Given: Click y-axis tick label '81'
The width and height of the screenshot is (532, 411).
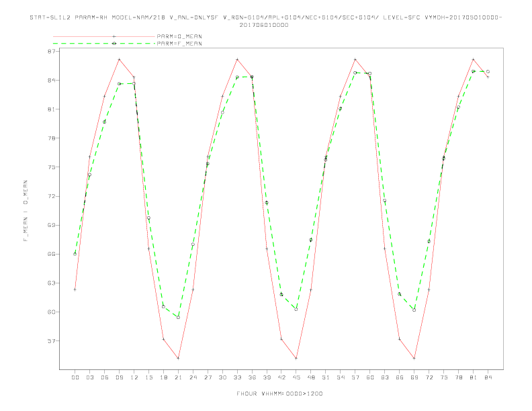Looking at the screenshot, I should coord(53,109).
